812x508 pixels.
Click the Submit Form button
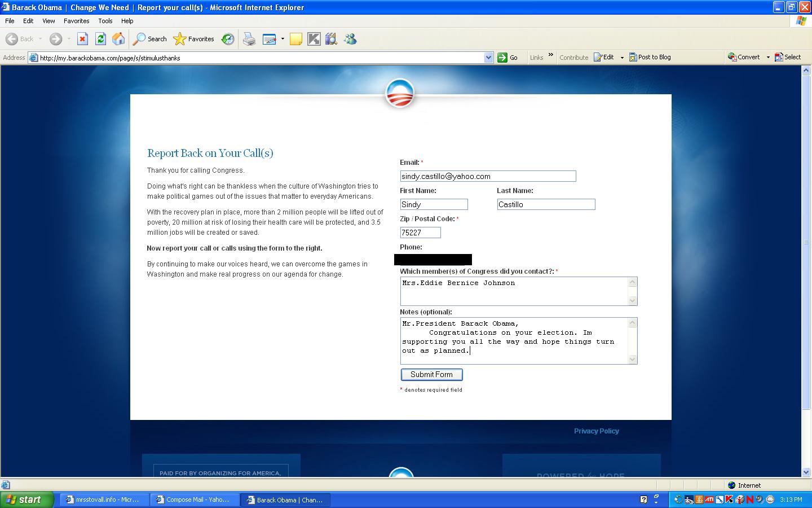(432, 374)
